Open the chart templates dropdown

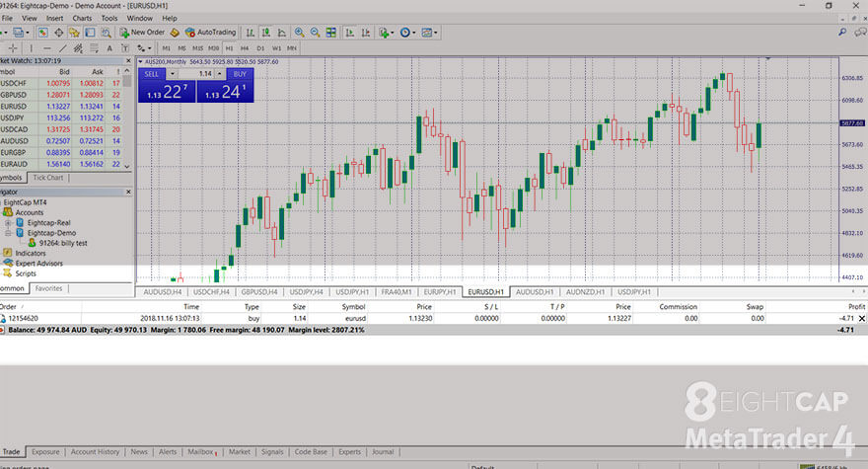click(430, 33)
